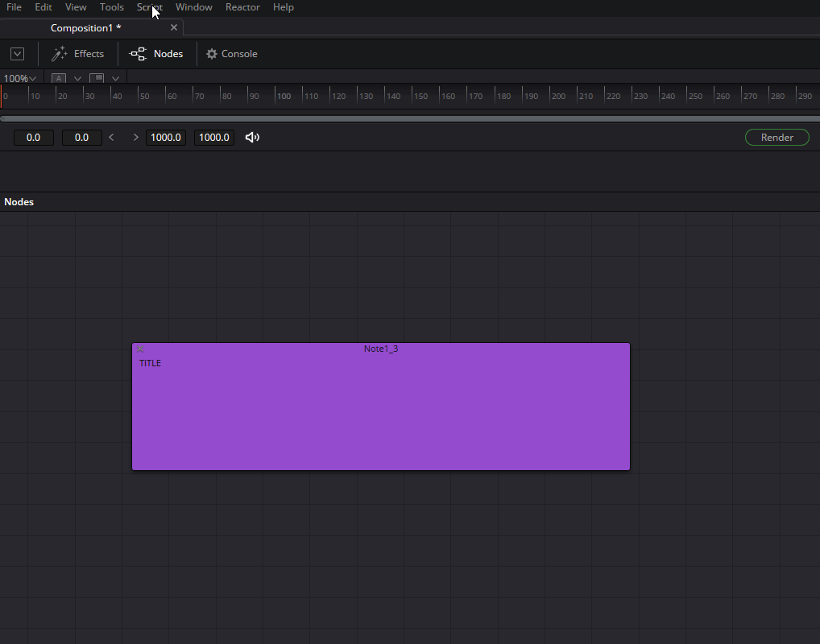Image resolution: width=820 pixels, height=644 pixels.
Task: Jump to frame 50 on the time ruler
Action: point(144,96)
